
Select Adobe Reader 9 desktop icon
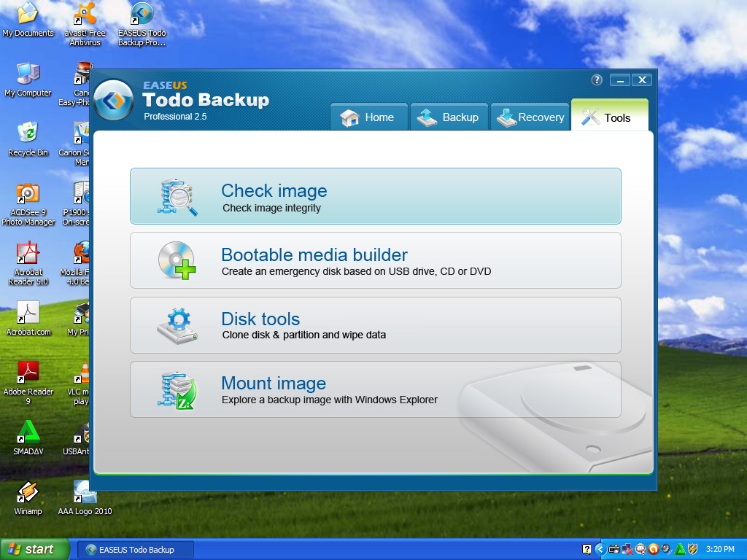[x=28, y=383]
